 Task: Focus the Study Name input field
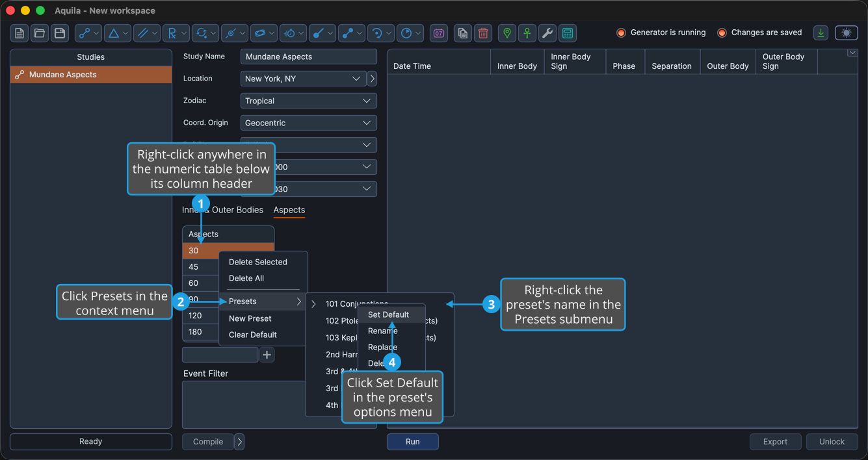[x=309, y=57]
